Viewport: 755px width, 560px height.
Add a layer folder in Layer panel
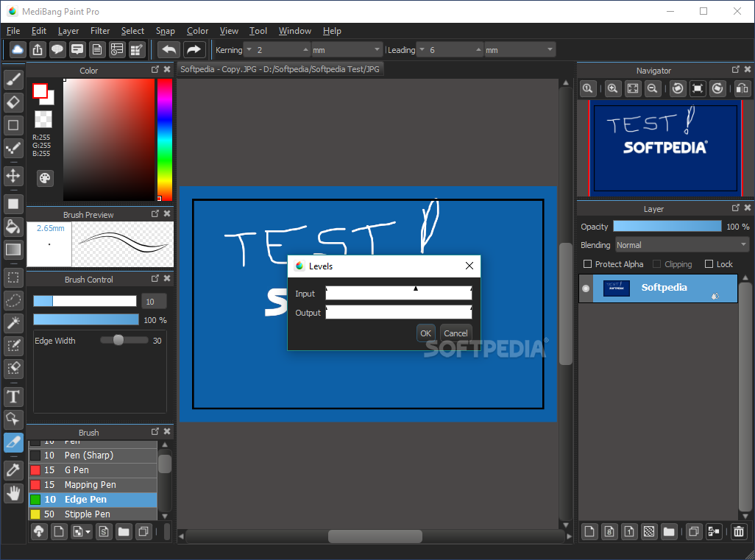(669, 531)
